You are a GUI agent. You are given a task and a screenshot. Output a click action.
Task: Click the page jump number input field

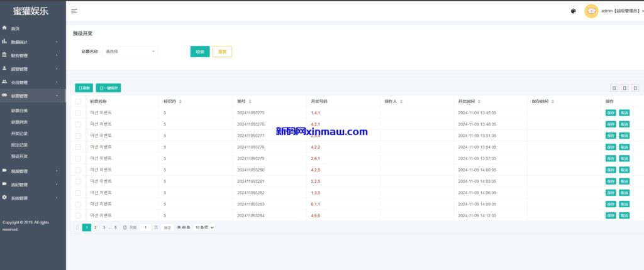[145, 227]
